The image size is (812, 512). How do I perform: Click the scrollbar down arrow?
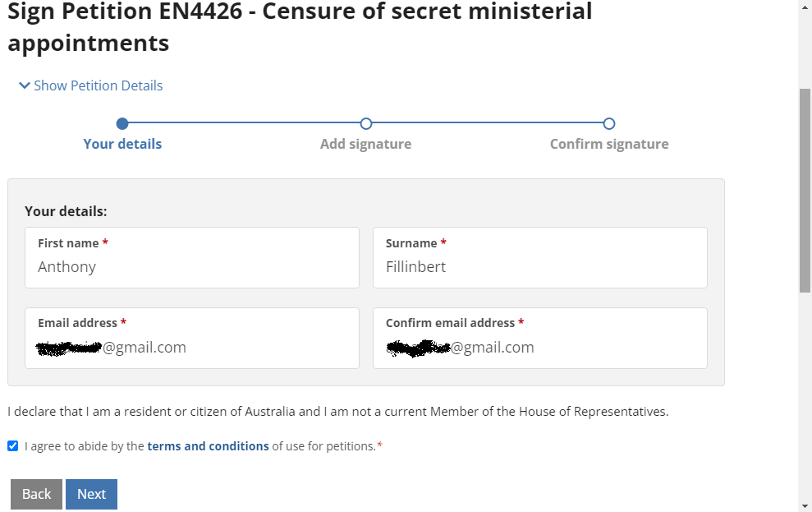[805, 505]
